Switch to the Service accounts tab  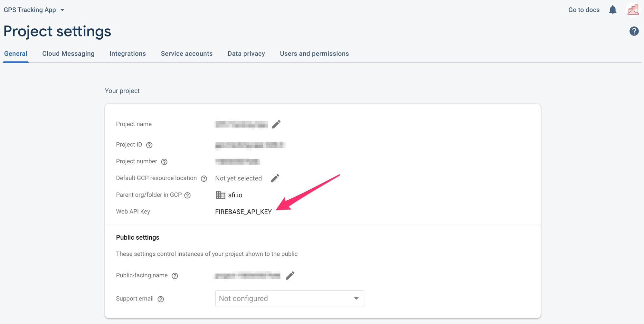(187, 53)
